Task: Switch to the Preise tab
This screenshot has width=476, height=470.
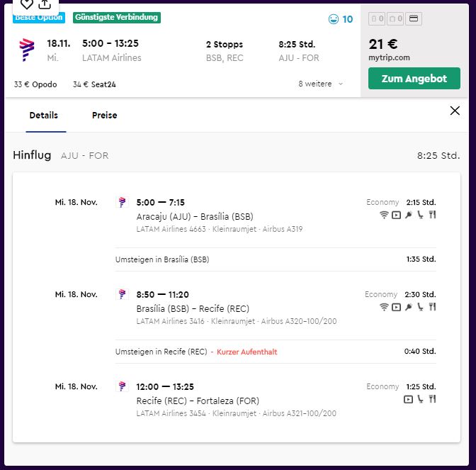Action: (x=104, y=115)
